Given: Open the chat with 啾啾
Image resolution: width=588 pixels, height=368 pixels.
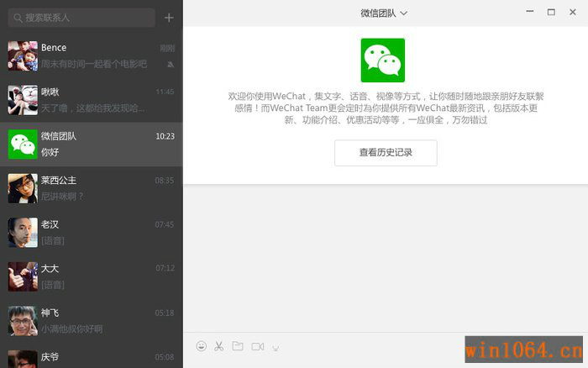Looking at the screenshot, I should [x=92, y=100].
